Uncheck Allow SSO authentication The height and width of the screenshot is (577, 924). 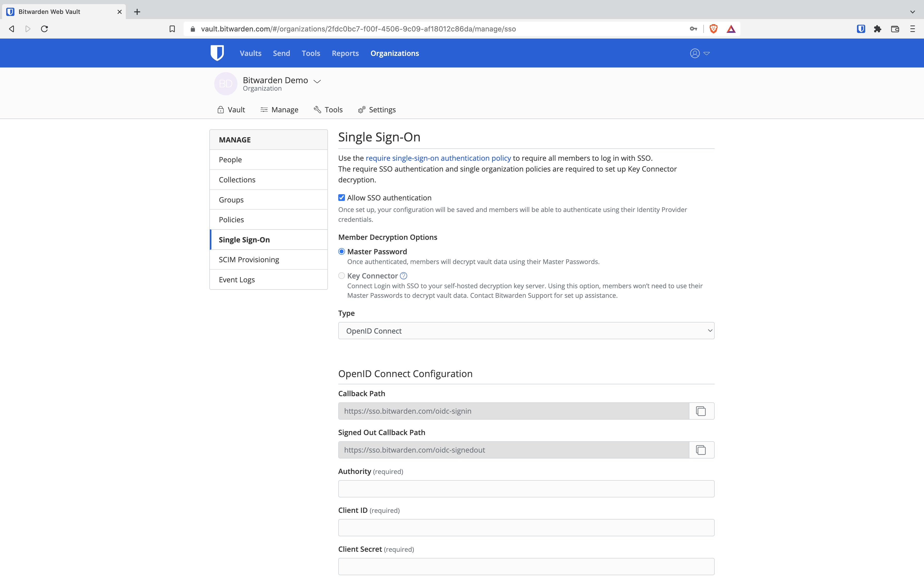coord(342,198)
